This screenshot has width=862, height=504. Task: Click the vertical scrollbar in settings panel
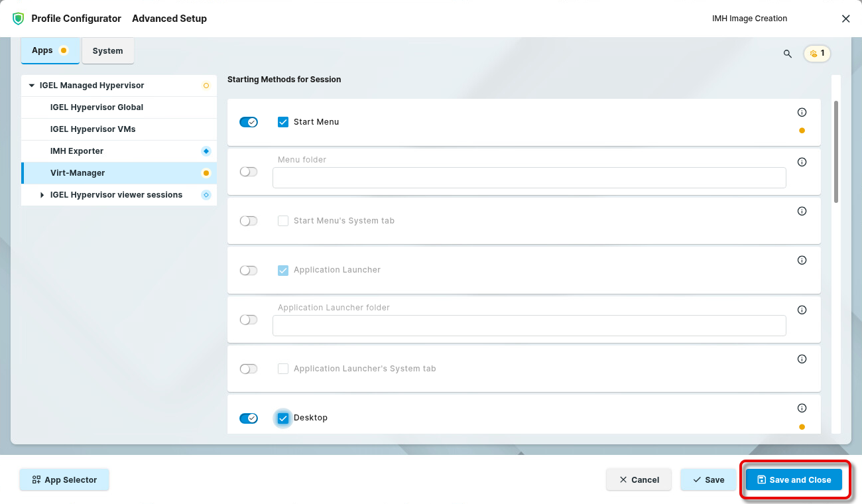pos(835,153)
